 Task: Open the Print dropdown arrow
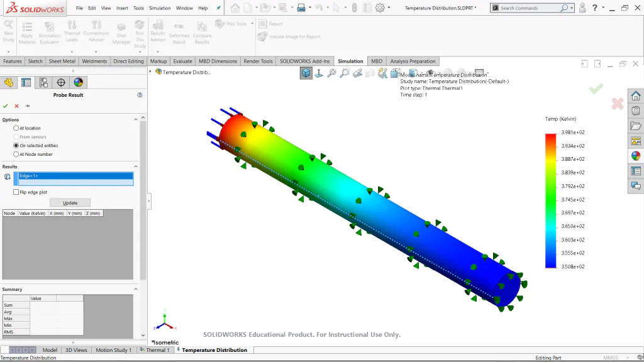click(x=310, y=8)
